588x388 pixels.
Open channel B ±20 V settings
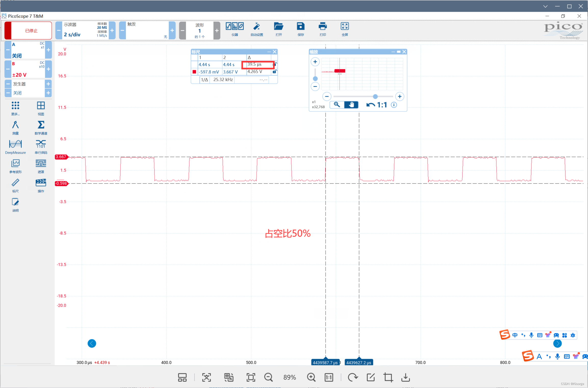(x=28, y=69)
